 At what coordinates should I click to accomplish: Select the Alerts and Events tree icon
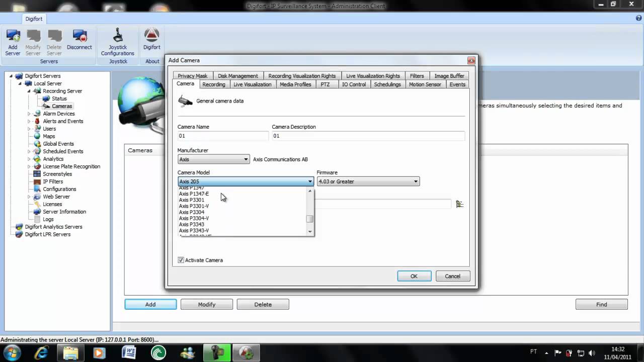click(37, 121)
